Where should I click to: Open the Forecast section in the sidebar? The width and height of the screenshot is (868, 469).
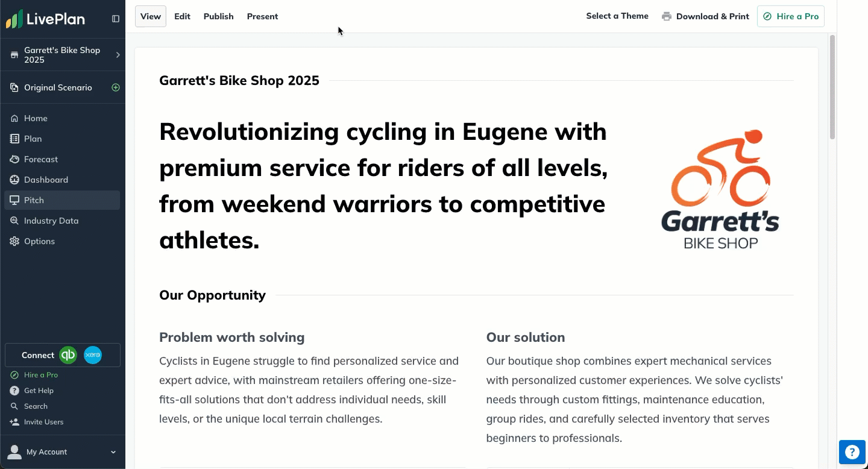tap(41, 159)
